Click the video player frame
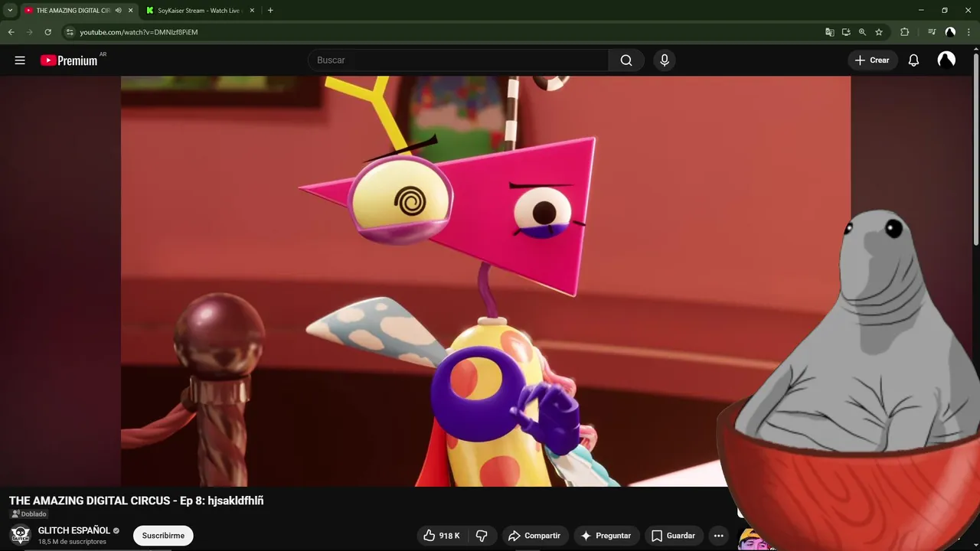The image size is (980, 551). [x=485, y=281]
